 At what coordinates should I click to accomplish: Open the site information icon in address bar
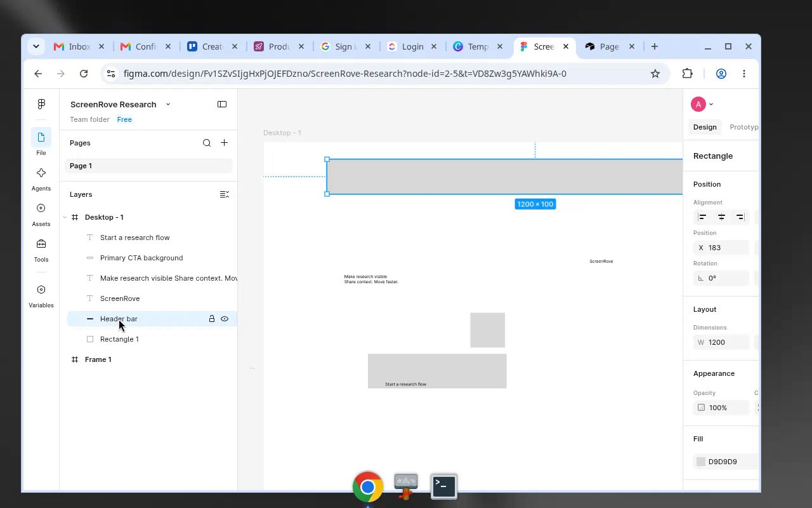pyautogui.click(x=111, y=74)
